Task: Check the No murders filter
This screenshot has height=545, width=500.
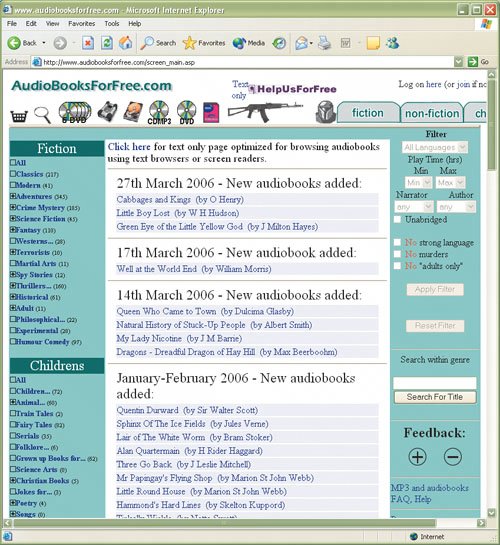Action: (397, 254)
